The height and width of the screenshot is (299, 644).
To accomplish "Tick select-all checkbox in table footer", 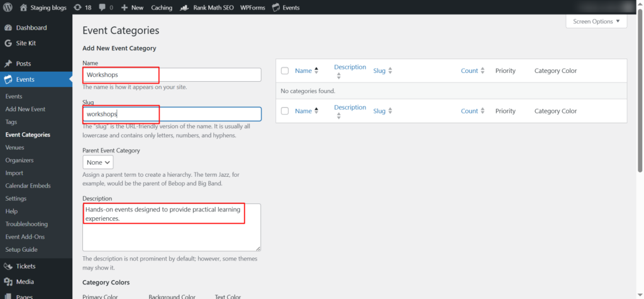I will coord(285,111).
